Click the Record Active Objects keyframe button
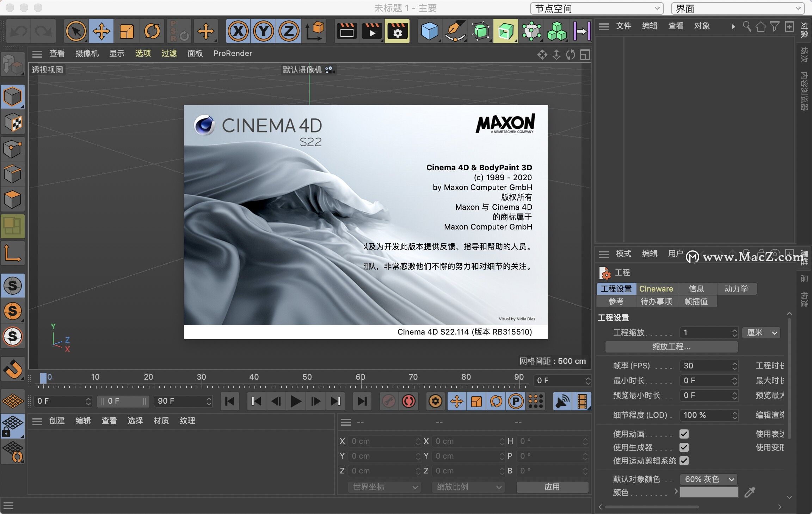This screenshot has width=812, height=514. coord(389,401)
